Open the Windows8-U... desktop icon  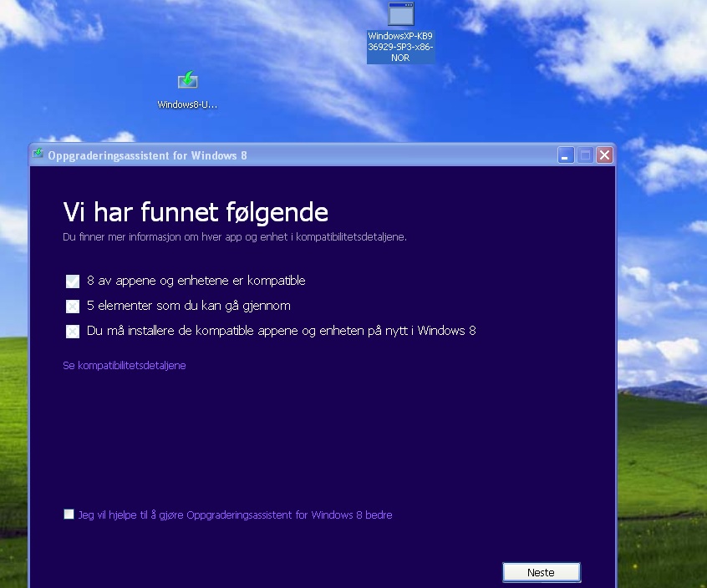(x=187, y=89)
